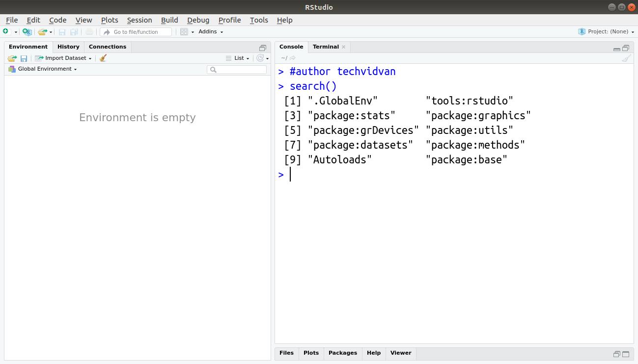
Task: Switch to the Terminal tab
Action: [x=325, y=47]
